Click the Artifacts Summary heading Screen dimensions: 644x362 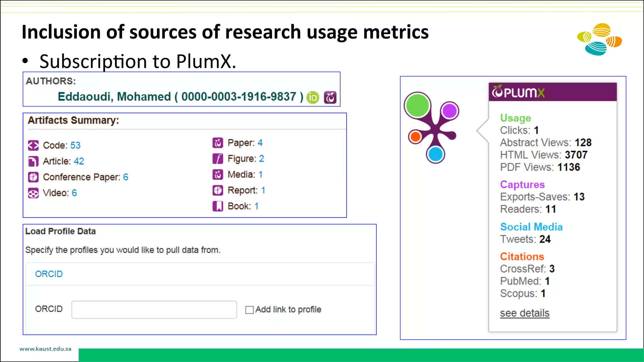pyautogui.click(x=73, y=120)
